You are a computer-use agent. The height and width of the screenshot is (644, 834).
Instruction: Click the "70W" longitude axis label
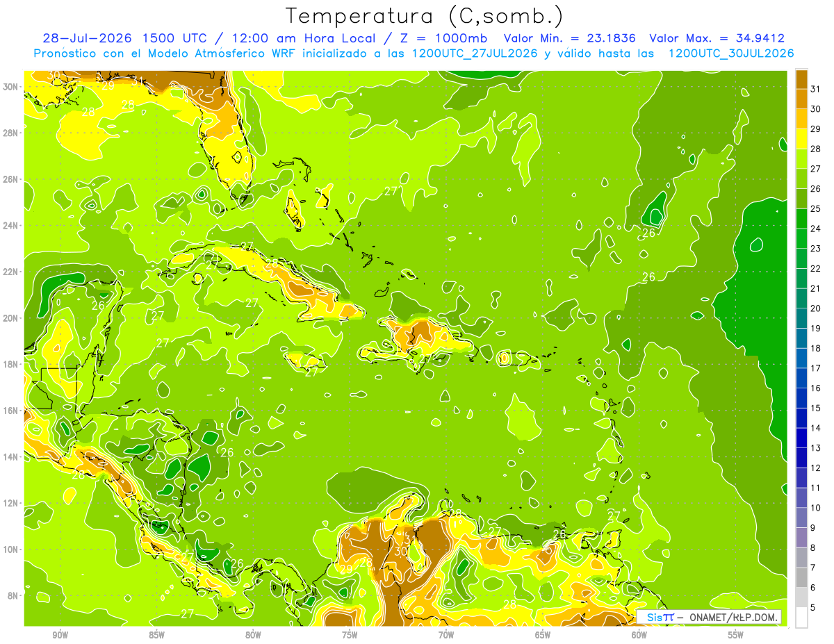click(446, 635)
